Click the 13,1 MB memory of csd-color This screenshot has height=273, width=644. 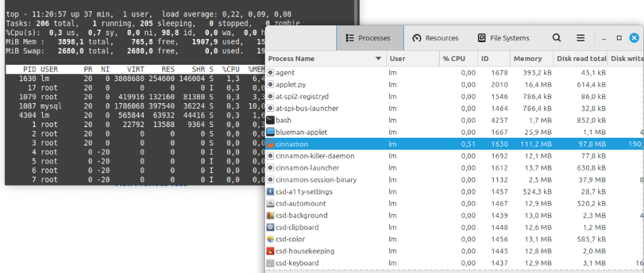coord(537,239)
